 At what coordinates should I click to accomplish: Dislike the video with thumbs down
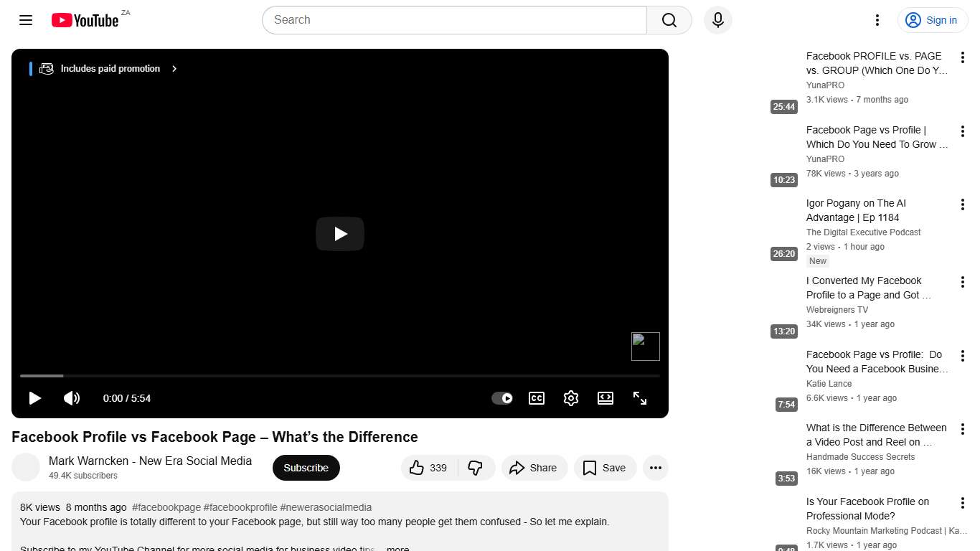475,468
